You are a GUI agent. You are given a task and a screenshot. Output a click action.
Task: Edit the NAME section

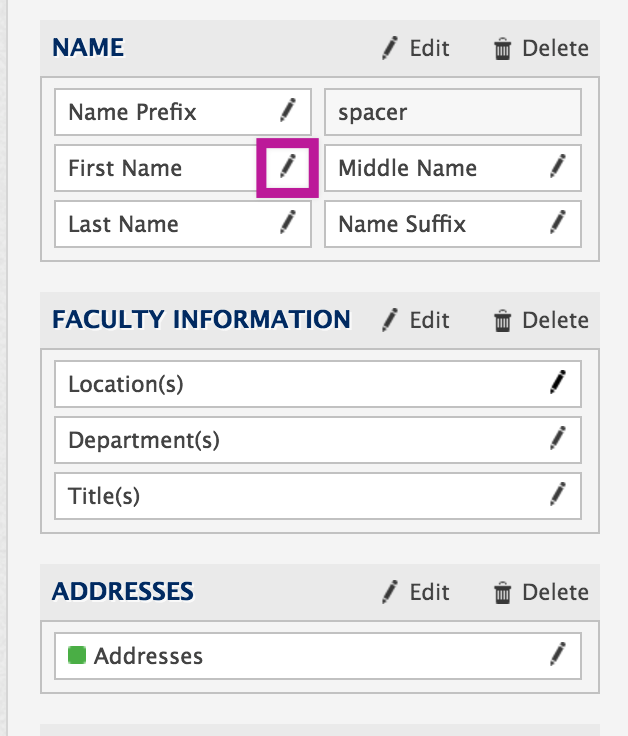415,48
